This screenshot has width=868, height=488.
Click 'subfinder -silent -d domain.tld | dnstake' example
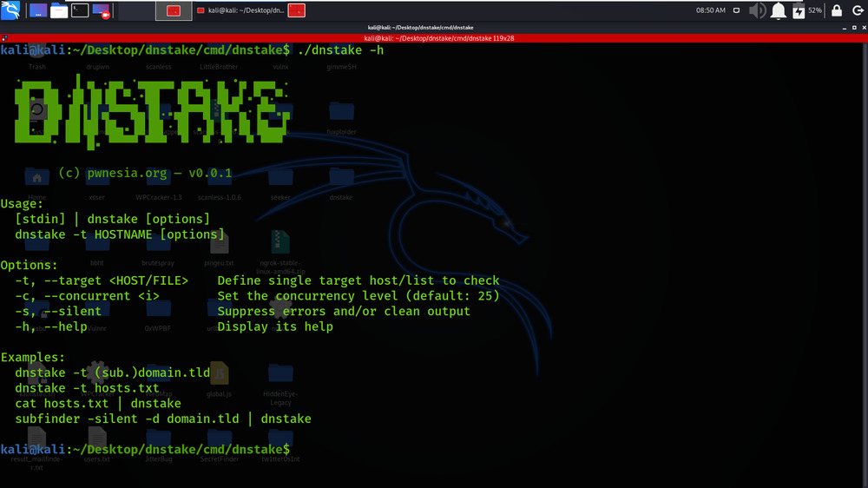[163, 419]
